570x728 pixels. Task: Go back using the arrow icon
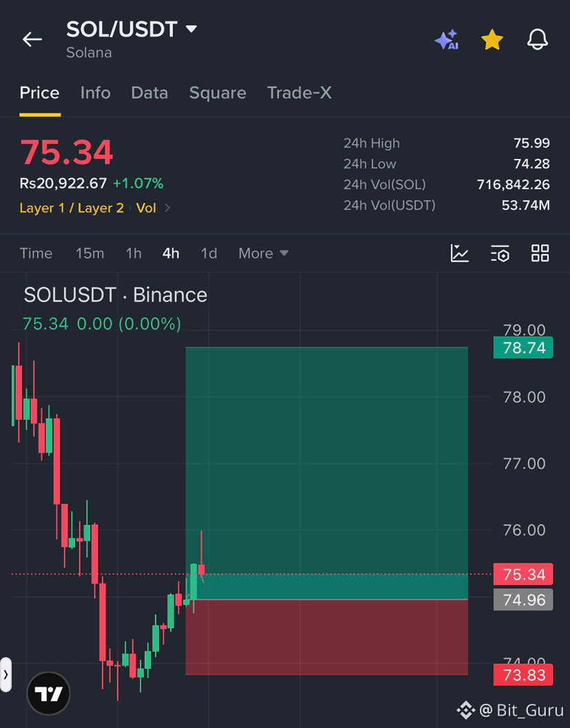point(32,39)
